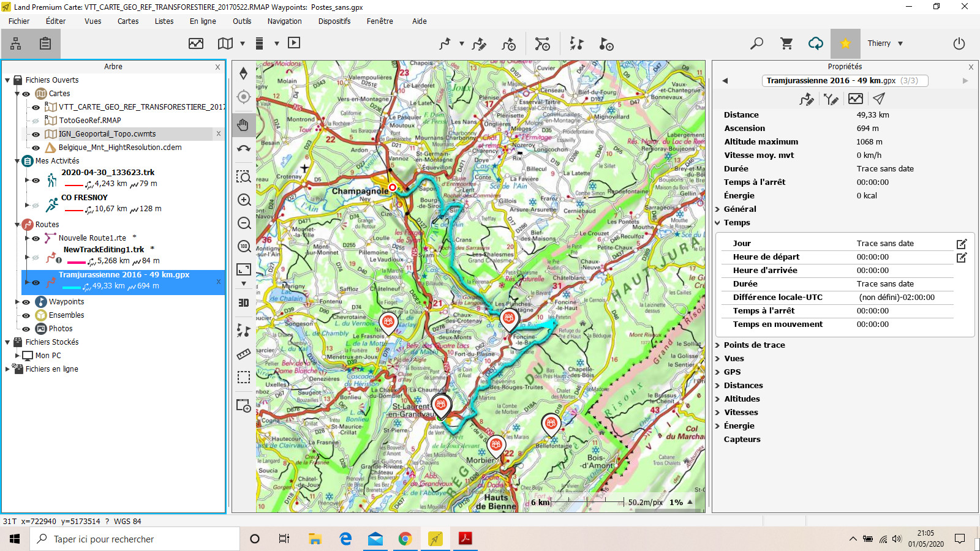980x551 pixels.
Task: Zoom out on the map
Action: 244,223
